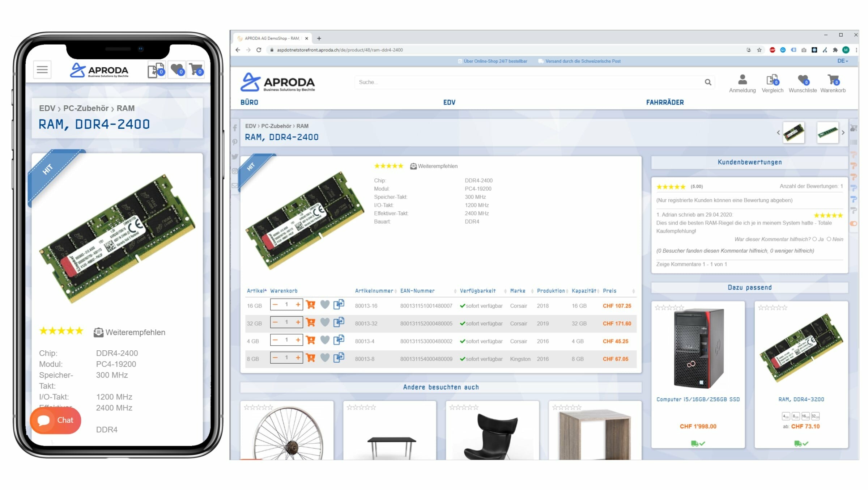Add 4 GB RAM to comparison
Screen dimensions: 868x490
[339, 340]
